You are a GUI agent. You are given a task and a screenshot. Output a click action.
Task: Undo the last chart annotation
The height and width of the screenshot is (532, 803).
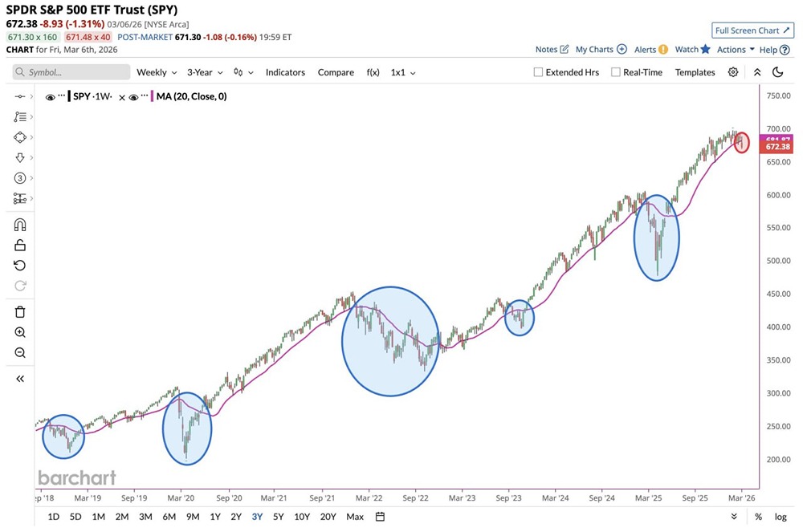tap(18, 265)
